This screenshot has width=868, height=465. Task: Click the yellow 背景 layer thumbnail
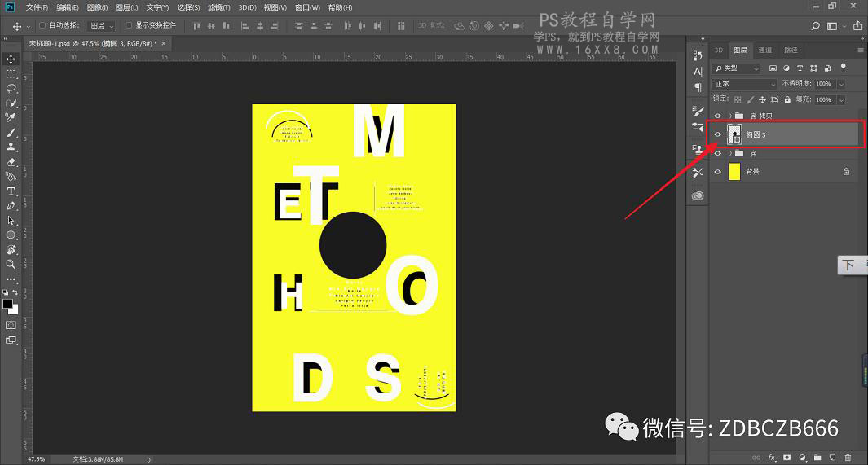pos(734,171)
